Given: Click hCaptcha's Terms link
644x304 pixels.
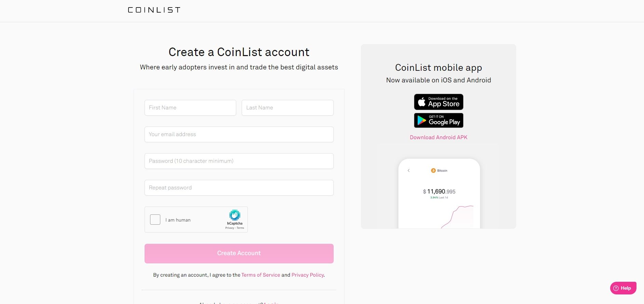Looking at the screenshot, I should point(240,227).
